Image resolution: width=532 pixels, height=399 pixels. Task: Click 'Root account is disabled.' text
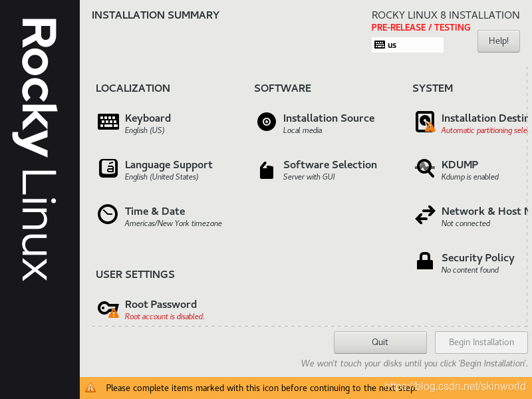(164, 317)
